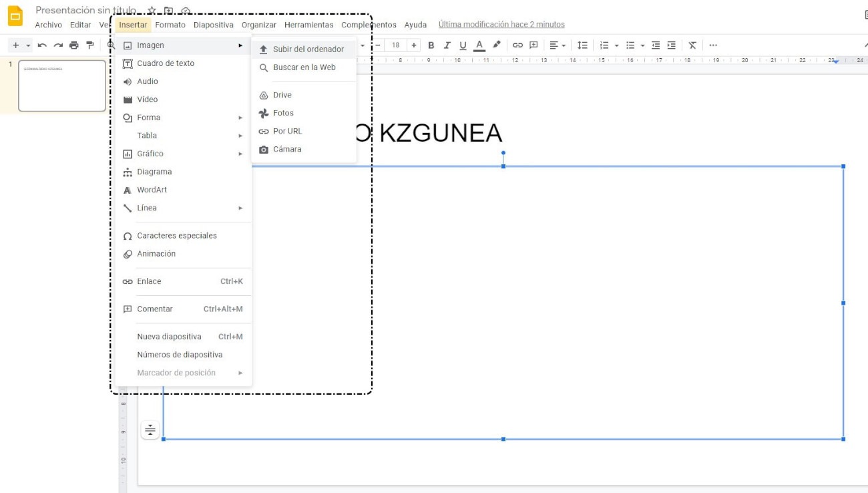Close the Insertar menu by clicking it
Screen dimensions: 868x493
point(133,25)
